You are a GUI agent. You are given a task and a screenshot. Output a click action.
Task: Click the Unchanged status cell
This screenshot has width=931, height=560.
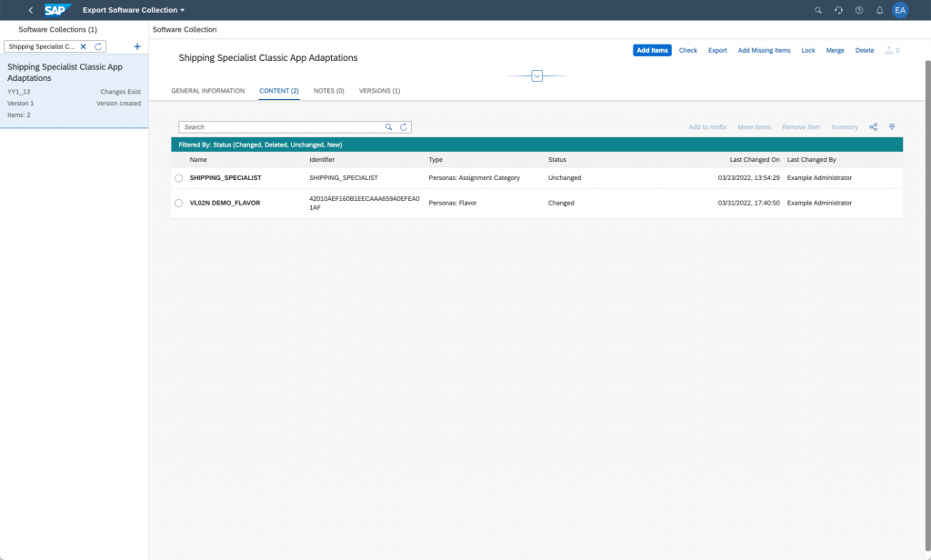point(565,178)
